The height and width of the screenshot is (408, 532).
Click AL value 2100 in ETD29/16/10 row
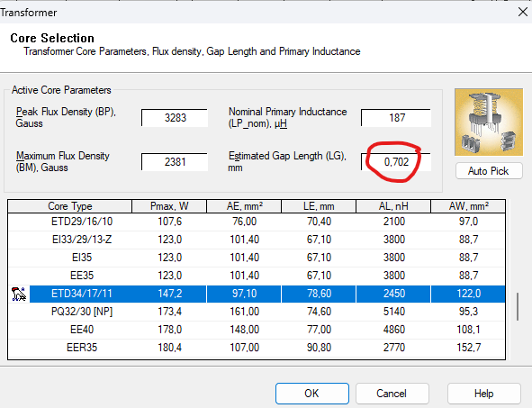pos(394,222)
